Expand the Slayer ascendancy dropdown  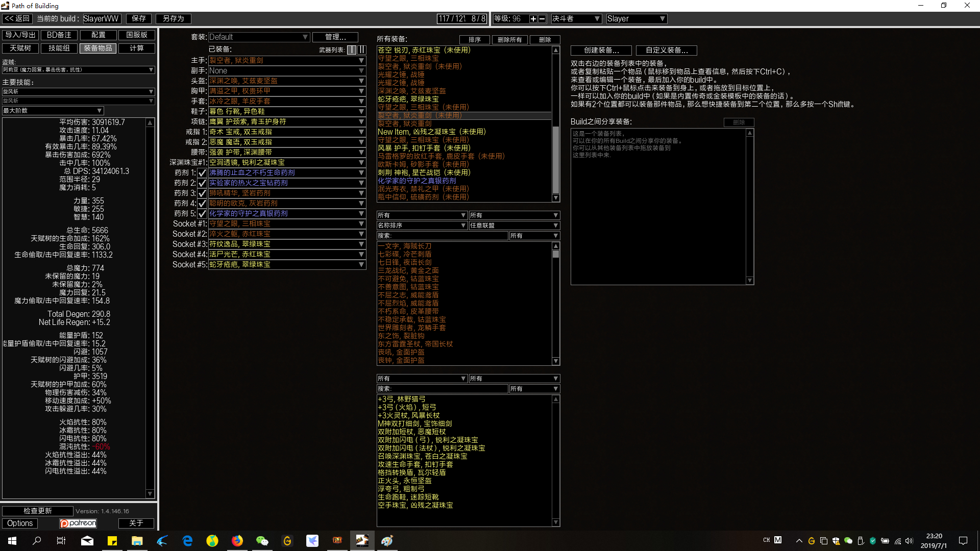pos(636,19)
